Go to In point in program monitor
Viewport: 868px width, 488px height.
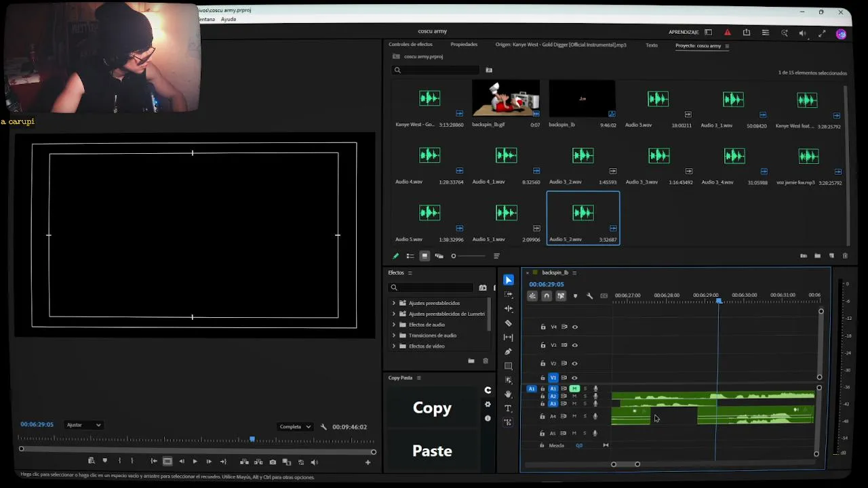click(x=154, y=462)
